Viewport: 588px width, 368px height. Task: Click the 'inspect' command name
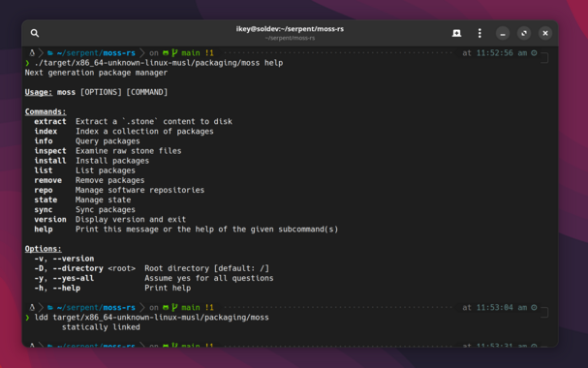50,151
